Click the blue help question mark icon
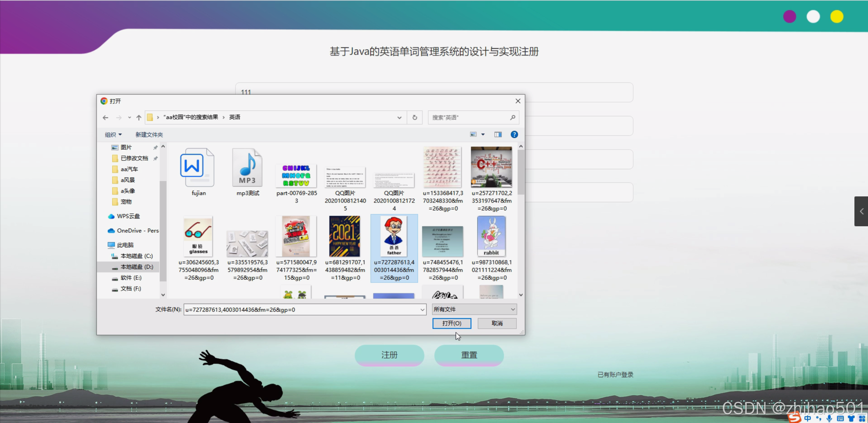The image size is (868, 423). pyautogui.click(x=514, y=134)
